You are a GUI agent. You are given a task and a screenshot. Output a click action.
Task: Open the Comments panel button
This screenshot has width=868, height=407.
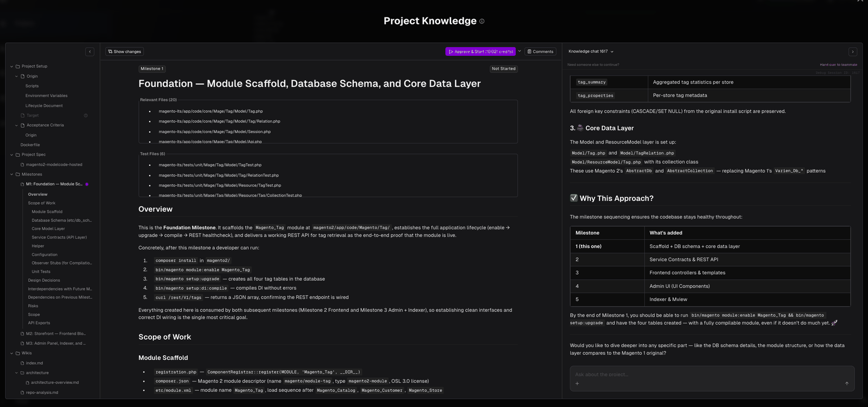click(x=540, y=52)
